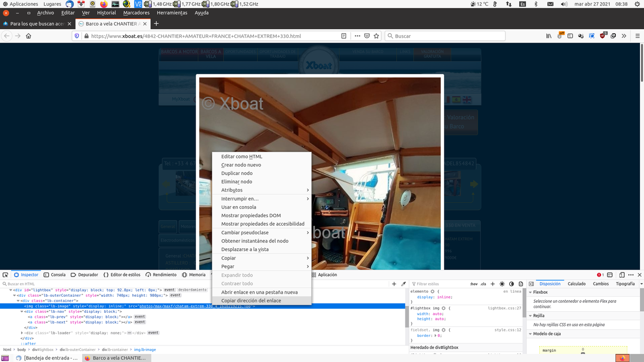Switch to the Depurador tab
The height and width of the screenshot is (362, 644).
pos(85,275)
